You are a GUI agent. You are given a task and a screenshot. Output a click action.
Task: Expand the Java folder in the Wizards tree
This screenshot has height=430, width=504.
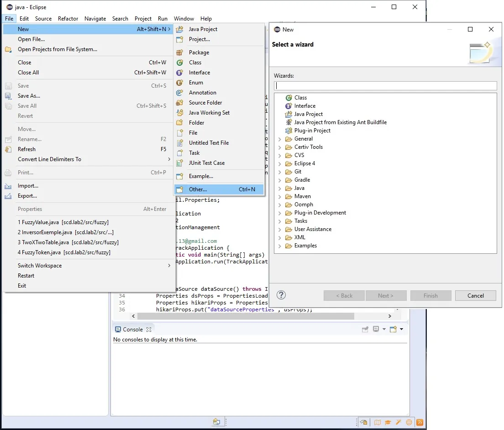280,189
